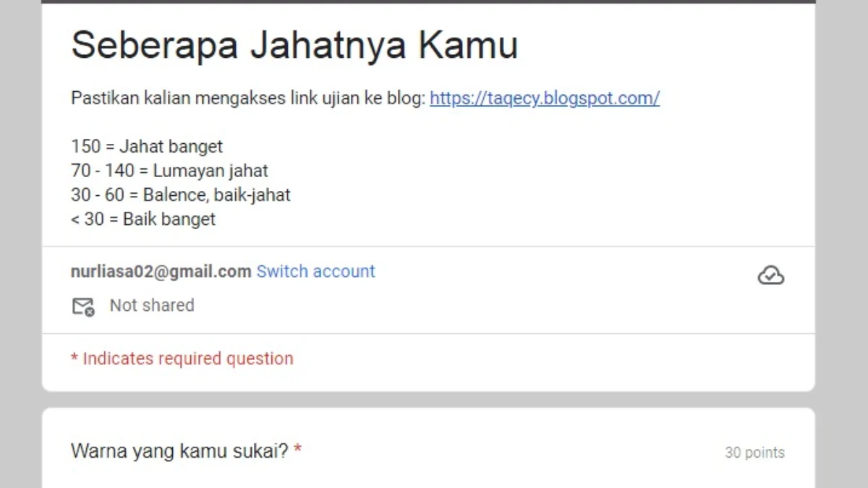
Task: Click the '70 - 140 = Lumayan jahat' line
Action: coord(169,171)
